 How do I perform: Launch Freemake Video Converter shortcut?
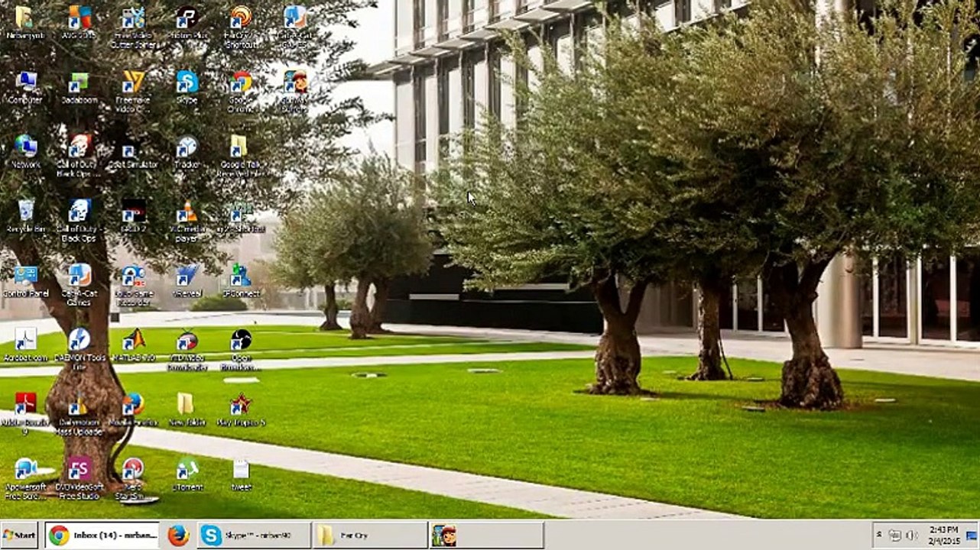[133, 92]
